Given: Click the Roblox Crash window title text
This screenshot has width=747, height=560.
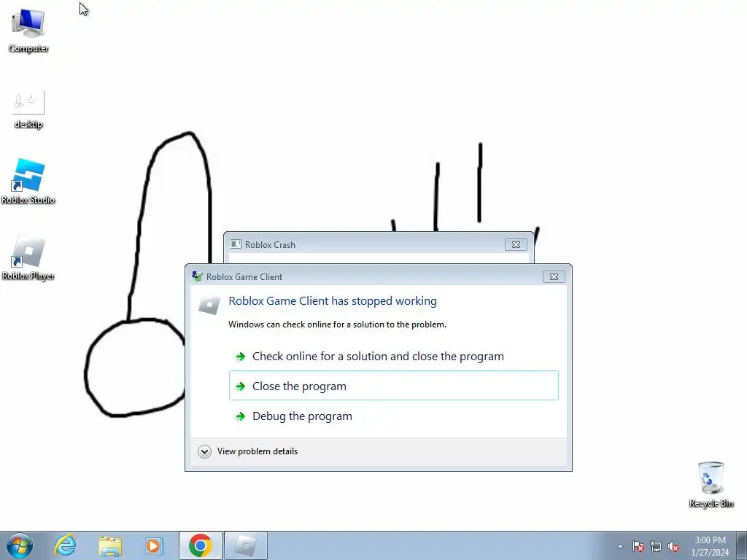Looking at the screenshot, I should click(x=270, y=244).
